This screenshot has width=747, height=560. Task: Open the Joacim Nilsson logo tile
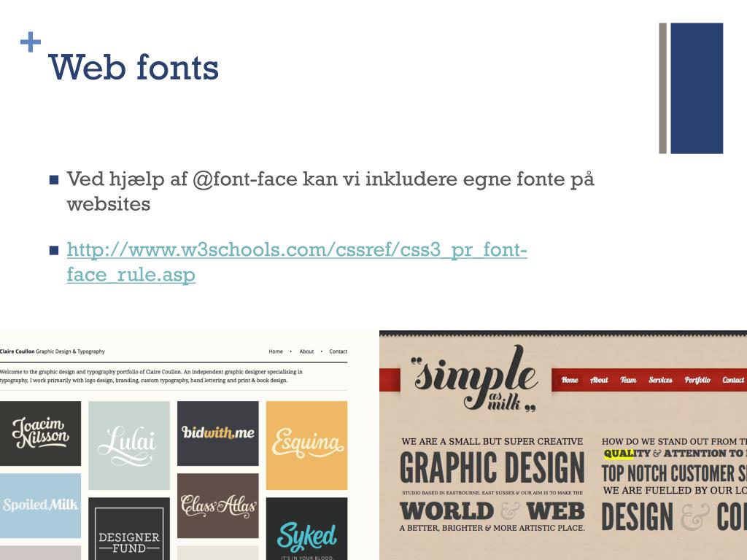pos(41,433)
